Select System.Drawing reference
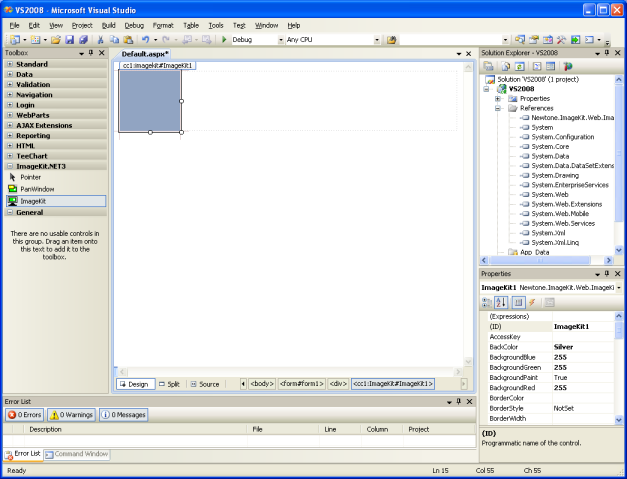Image resolution: width=627 pixels, height=479 pixels. point(555,176)
